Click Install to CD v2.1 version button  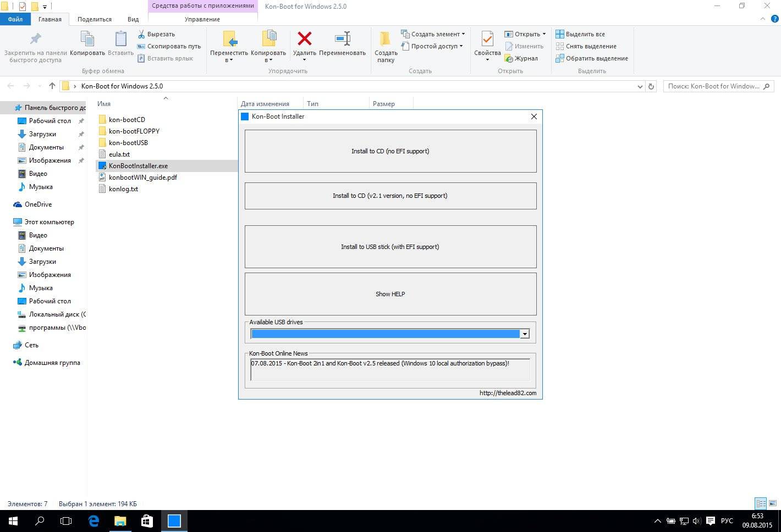point(391,196)
